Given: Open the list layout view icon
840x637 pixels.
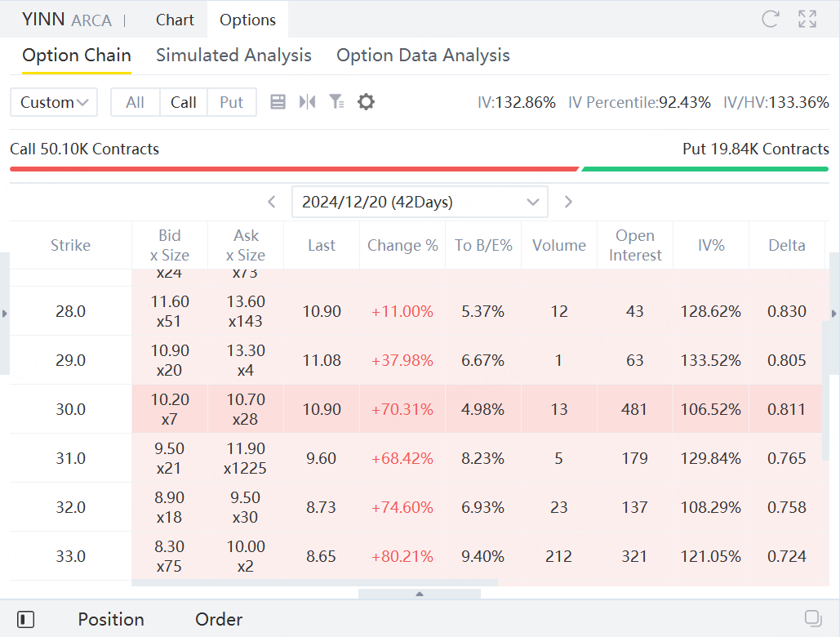Looking at the screenshot, I should (278, 102).
